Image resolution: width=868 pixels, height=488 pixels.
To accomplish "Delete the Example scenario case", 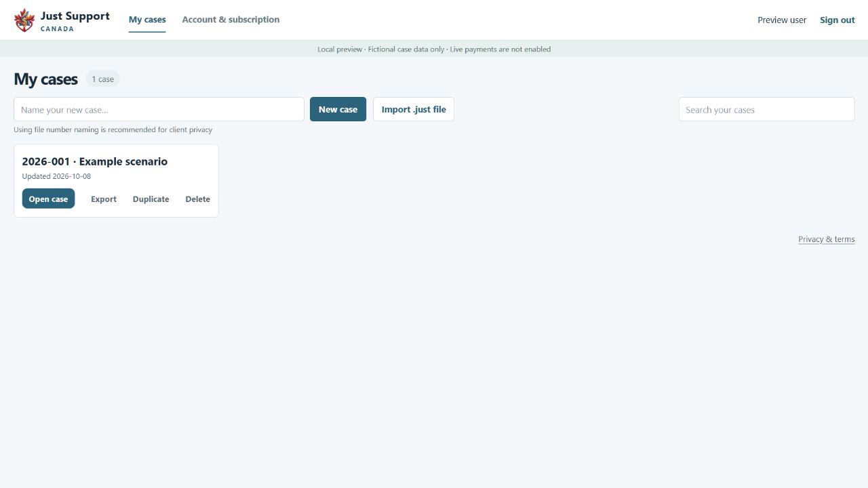I will pyautogui.click(x=197, y=199).
